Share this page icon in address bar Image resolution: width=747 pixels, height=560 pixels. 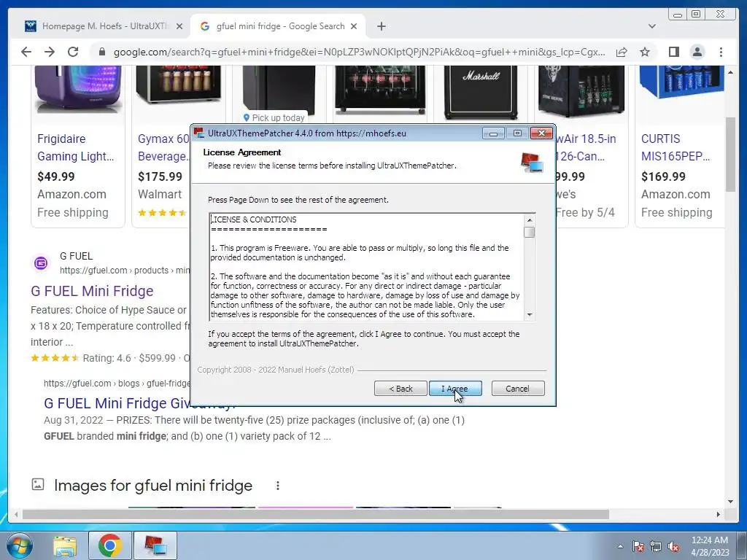(622, 52)
